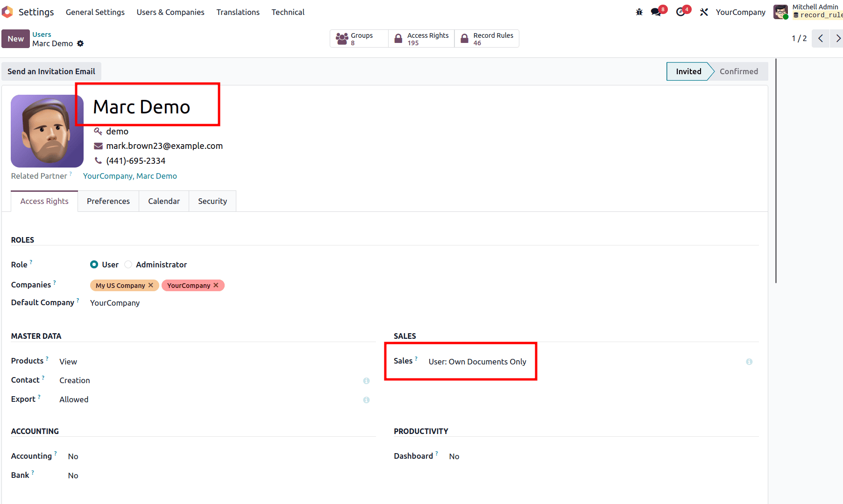Edit the demo login field

117,131
